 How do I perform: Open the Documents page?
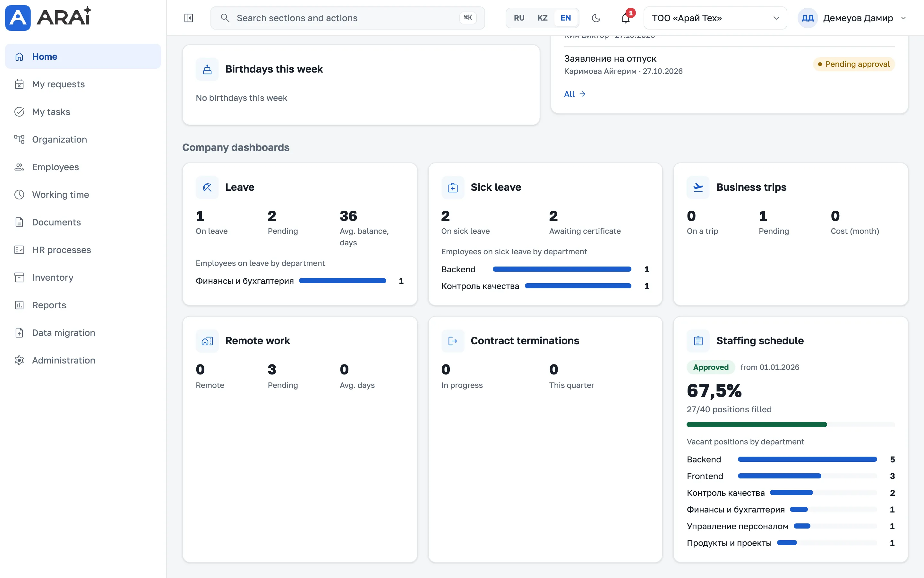[x=83, y=222]
